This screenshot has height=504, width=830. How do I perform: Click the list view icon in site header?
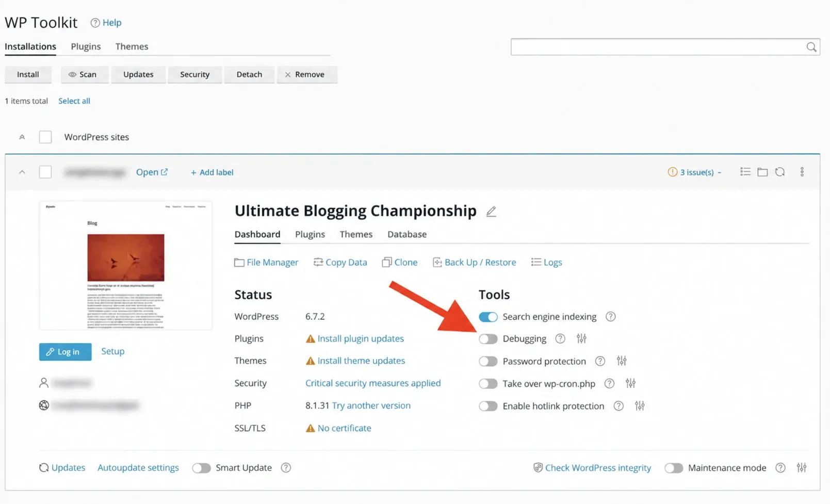745,172
